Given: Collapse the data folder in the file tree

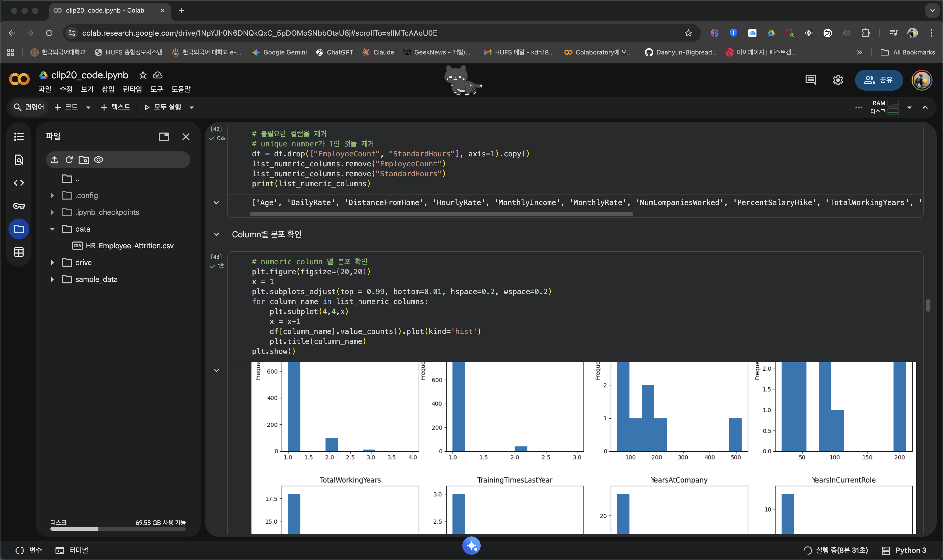Looking at the screenshot, I should tap(52, 229).
